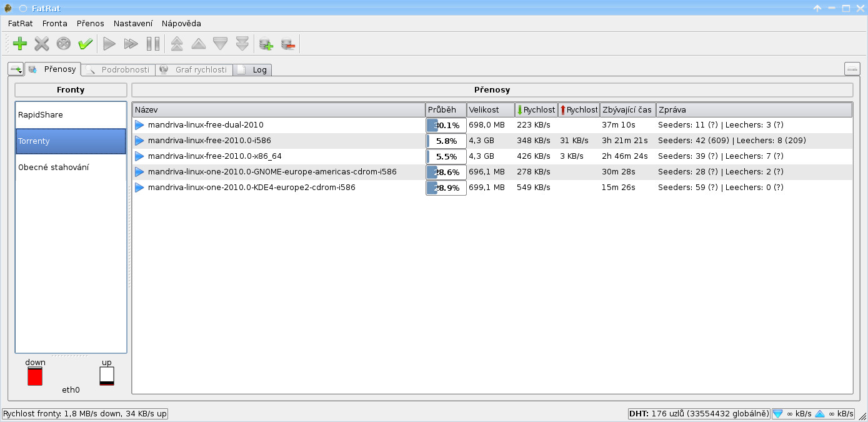
Task: Open the Fronta menu
Action: (55, 23)
